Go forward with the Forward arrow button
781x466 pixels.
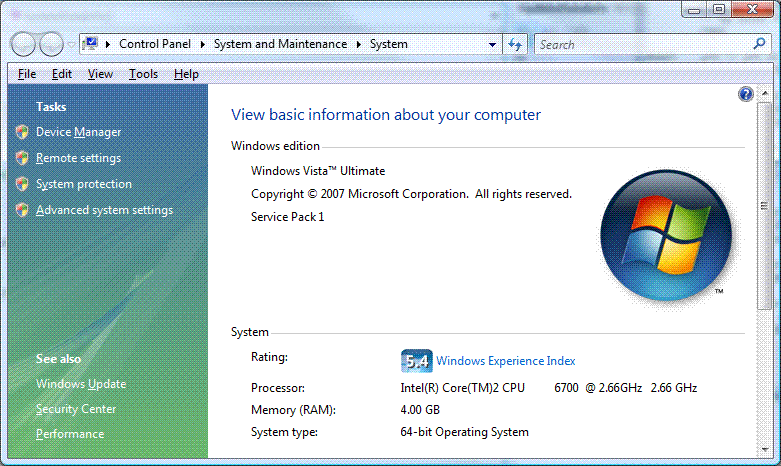tap(51, 44)
